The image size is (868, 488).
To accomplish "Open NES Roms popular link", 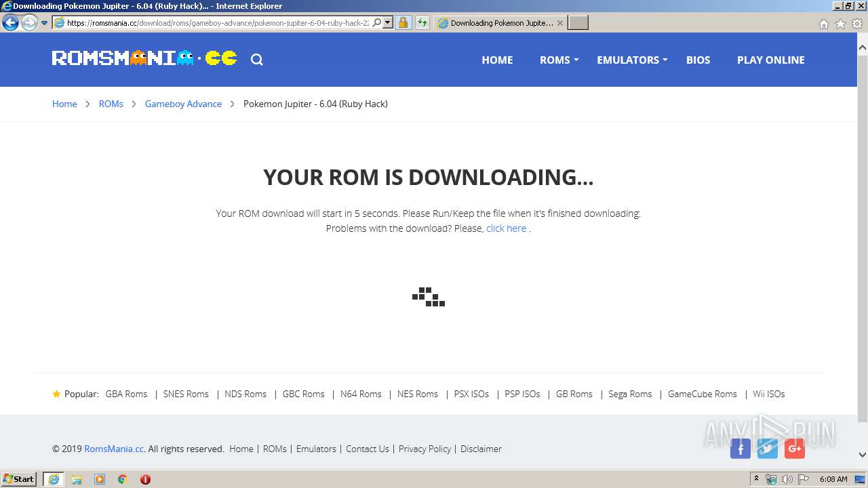I will pyautogui.click(x=418, y=394).
